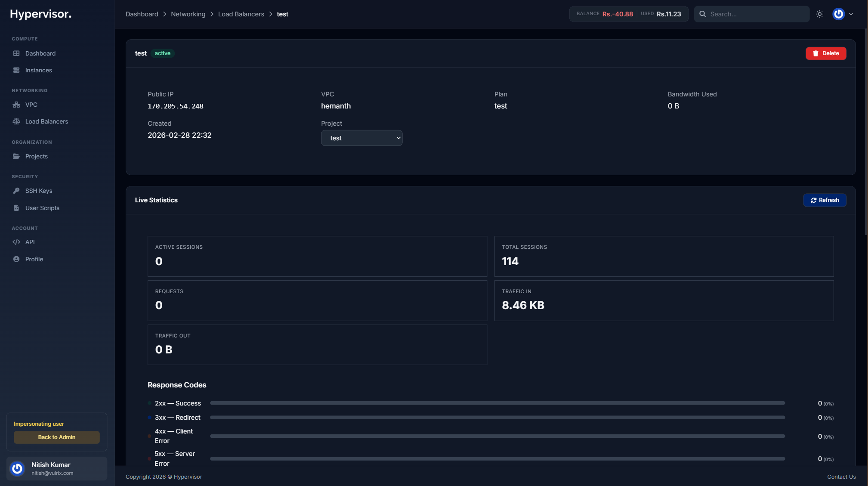Expand the account menu chevron
Viewport: 868px width, 486px height.
(851, 14)
